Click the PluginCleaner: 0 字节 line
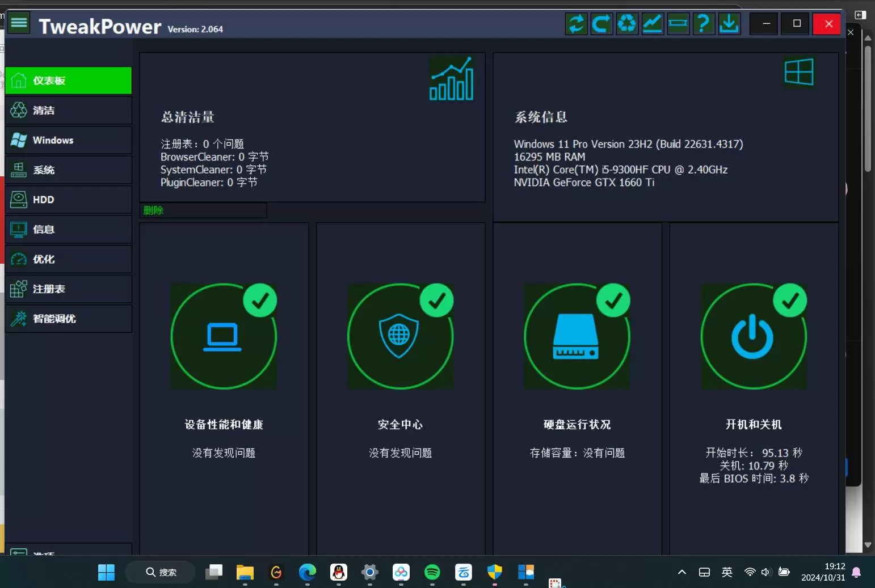 pyautogui.click(x=209, y=183)
